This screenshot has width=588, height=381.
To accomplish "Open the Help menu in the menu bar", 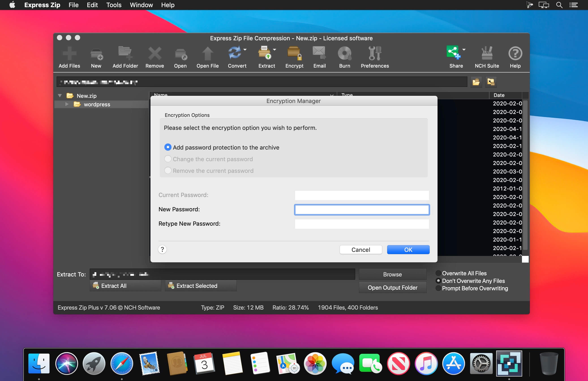I will [168, 5].
